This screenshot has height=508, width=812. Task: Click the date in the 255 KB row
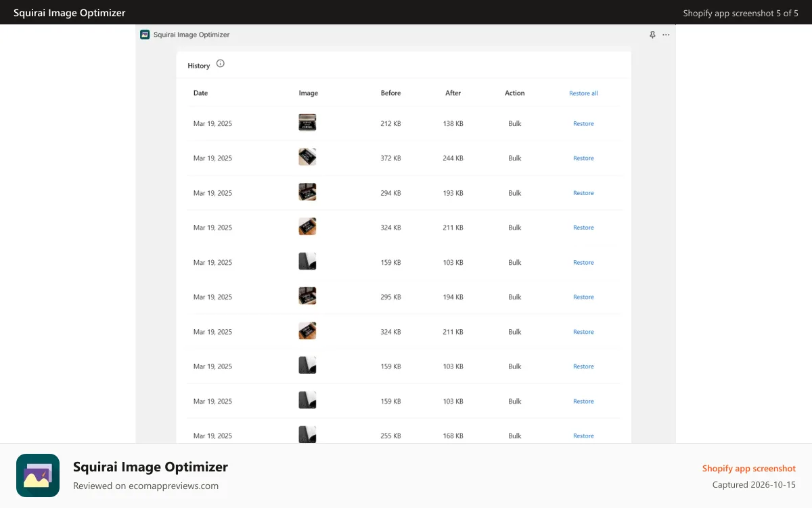[x=212, y=436]
